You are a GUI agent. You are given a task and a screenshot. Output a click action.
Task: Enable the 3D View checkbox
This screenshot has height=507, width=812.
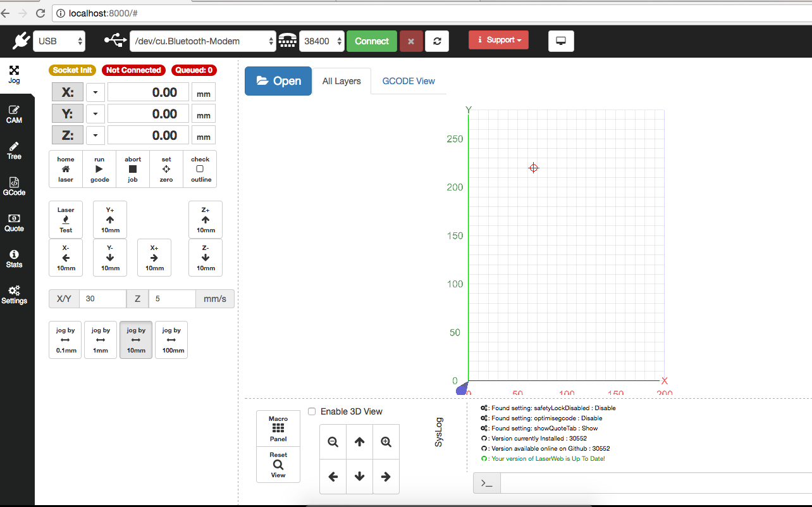(312, 411)
